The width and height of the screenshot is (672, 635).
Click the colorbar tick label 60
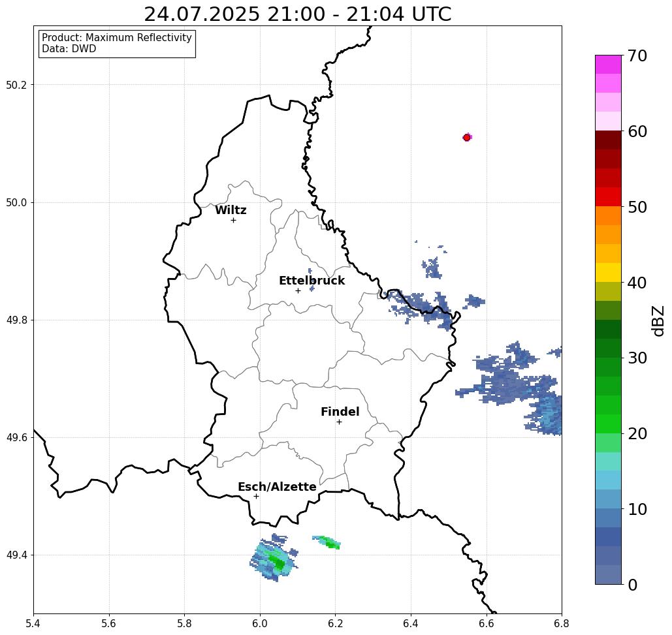click(637, 131)
